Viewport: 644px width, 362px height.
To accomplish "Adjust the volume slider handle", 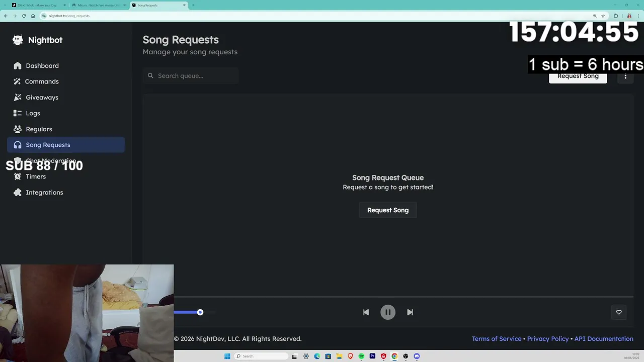I will click(200, 312).
